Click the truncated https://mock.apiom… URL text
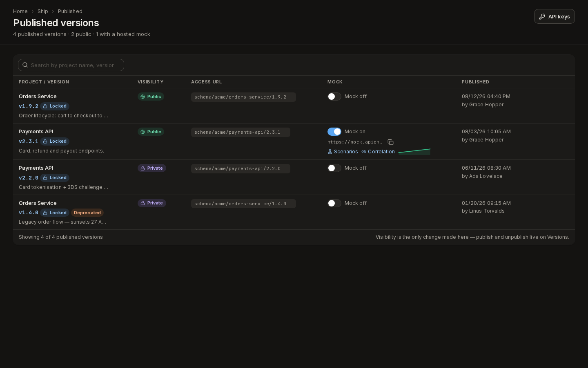588x368 pixels. coord(355,142)
